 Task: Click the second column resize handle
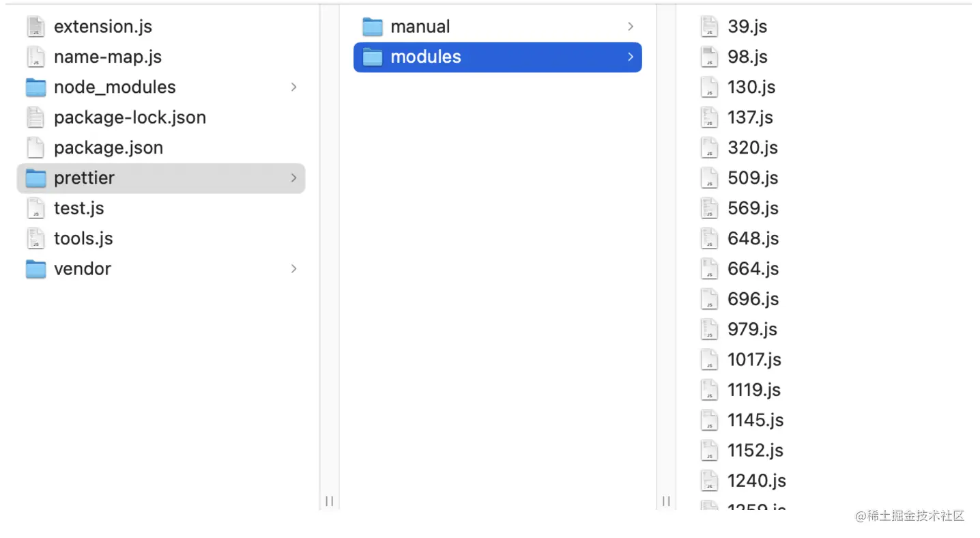(x=666, y=501)
